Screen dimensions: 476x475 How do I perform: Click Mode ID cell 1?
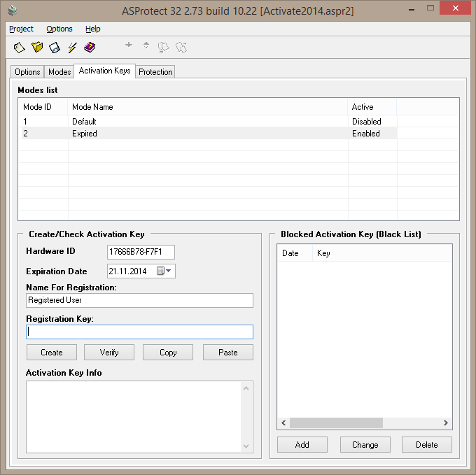coord(25,122)
